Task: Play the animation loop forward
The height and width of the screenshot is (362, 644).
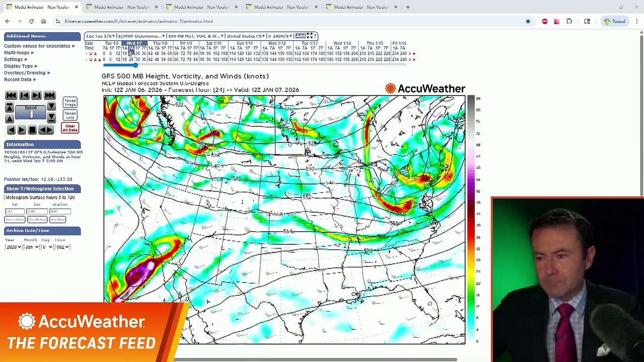Action: pyautogui.click(x=22, y=130)
